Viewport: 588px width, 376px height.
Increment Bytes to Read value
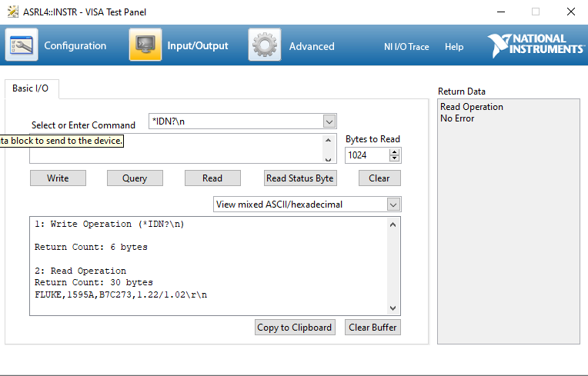tap(394, 151)
